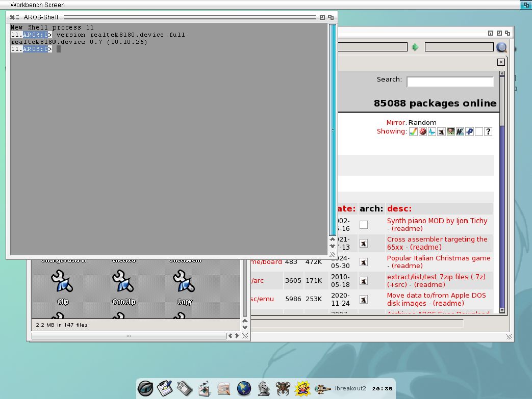Viewport: 532px width, 399px height.
Task: Click the magnifier search icon in browser toolbar
Action: (x=502, y=47)
